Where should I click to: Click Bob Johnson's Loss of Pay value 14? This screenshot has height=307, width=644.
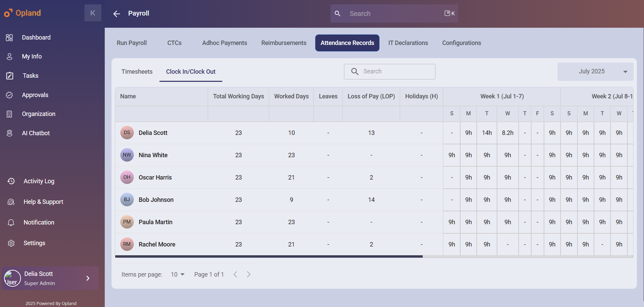point(371,200)
